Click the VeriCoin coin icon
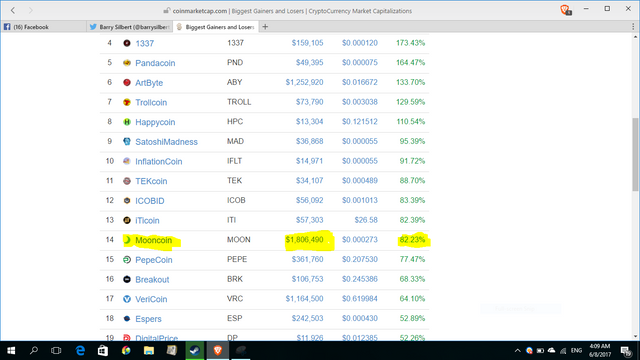Viewport: 640px width, 360px height. click(127, 299)
